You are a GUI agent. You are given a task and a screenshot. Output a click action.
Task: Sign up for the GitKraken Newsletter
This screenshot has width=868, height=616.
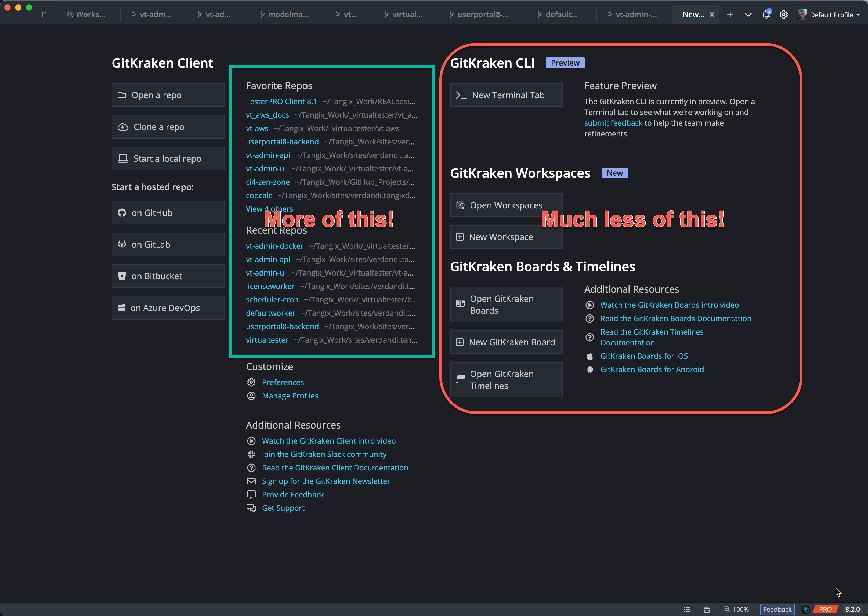point(326,481)
